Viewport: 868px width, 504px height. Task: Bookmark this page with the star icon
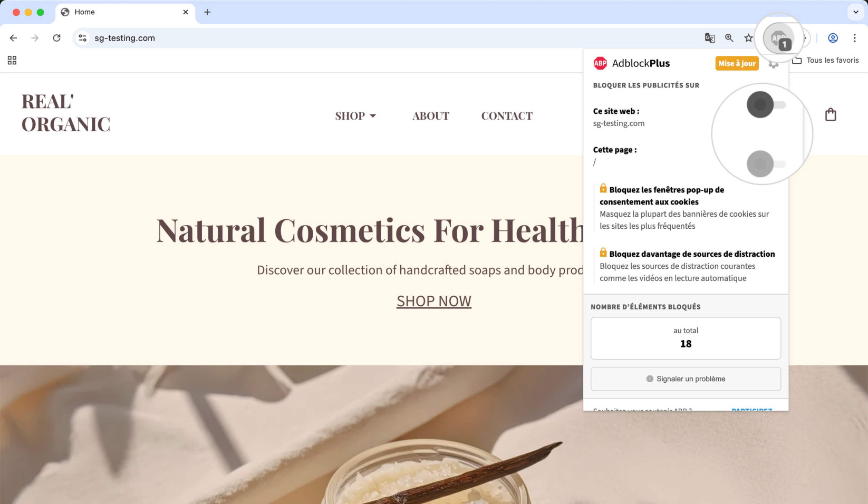coord(748,38)
